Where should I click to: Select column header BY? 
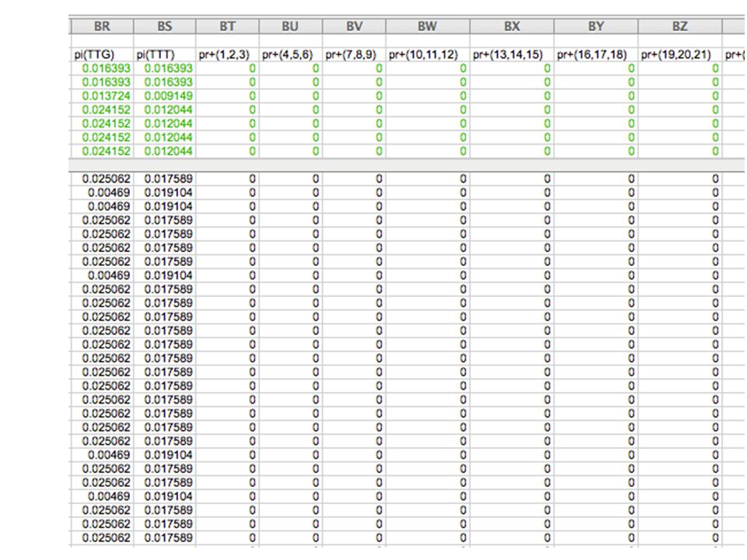[595, 26]
